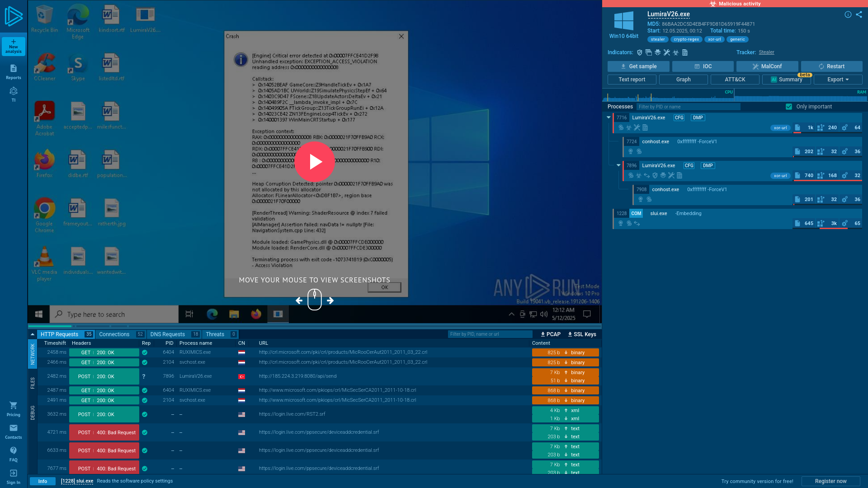
Task: Click the Sign In sidebar icon
Action: click(14, 477)
